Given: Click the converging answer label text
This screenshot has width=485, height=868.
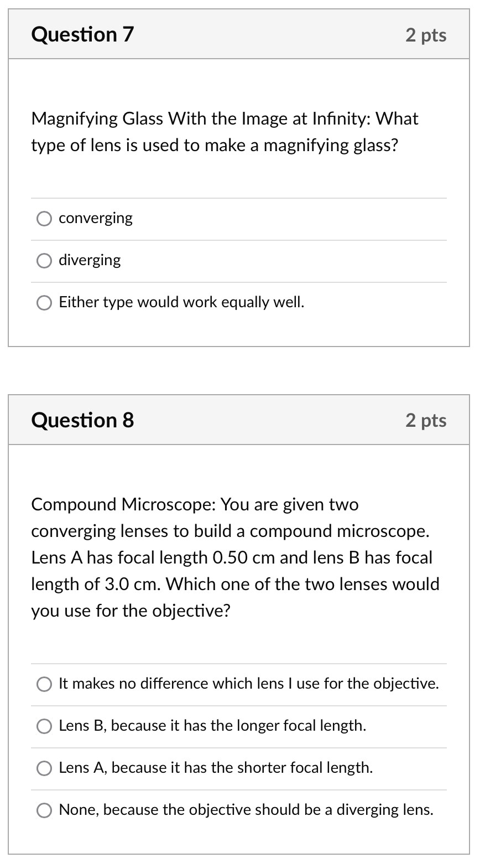Looking at the screenshot, I should (x=95, y=218).
